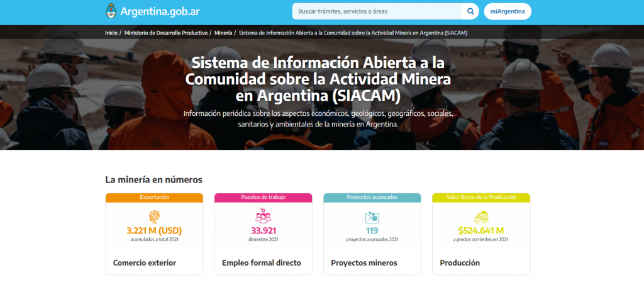This screenshot has width=644, height=304.
Task: Click the 'La minería en números' heading
Action: tap(154, 180)
